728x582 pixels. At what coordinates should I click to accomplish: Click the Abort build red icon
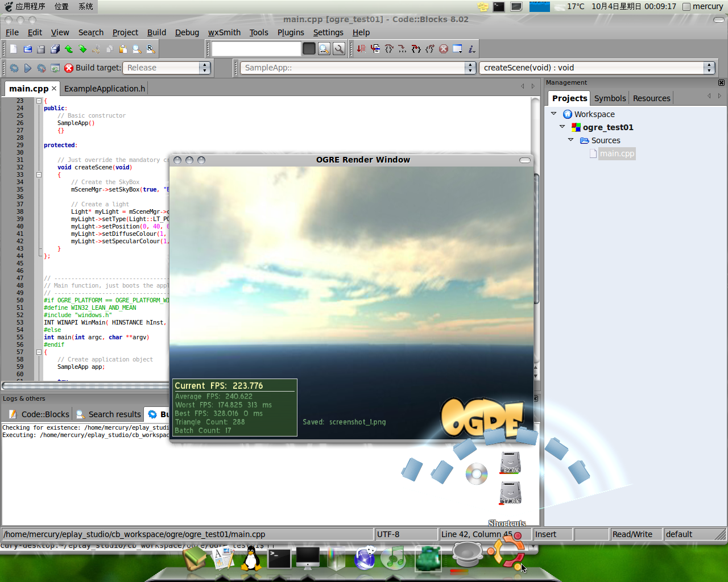point(69,68)
